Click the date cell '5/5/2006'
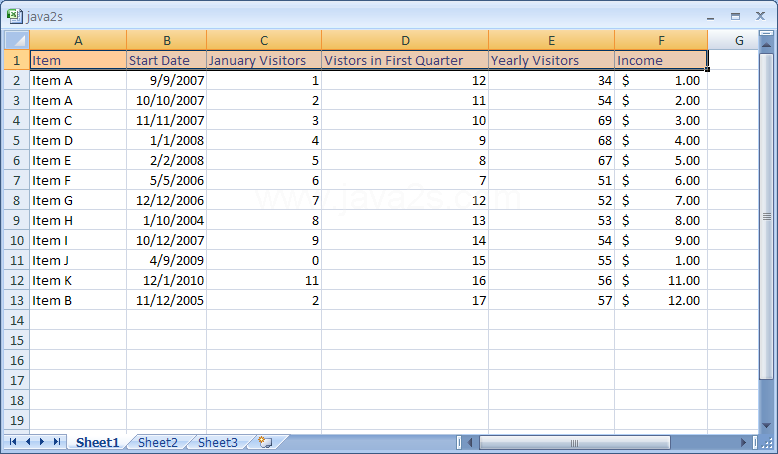Viewport: 778px width, 454px height. coord(167,180)
